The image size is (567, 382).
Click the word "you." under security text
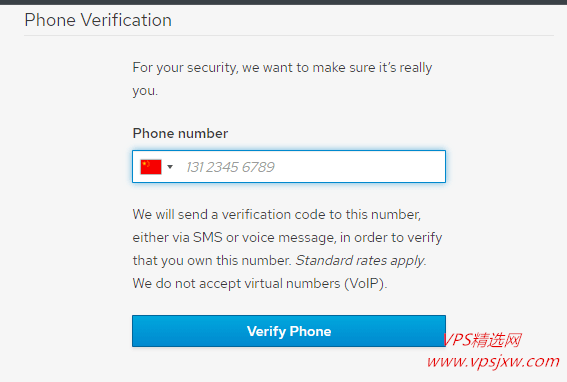(x=145, y=91)
